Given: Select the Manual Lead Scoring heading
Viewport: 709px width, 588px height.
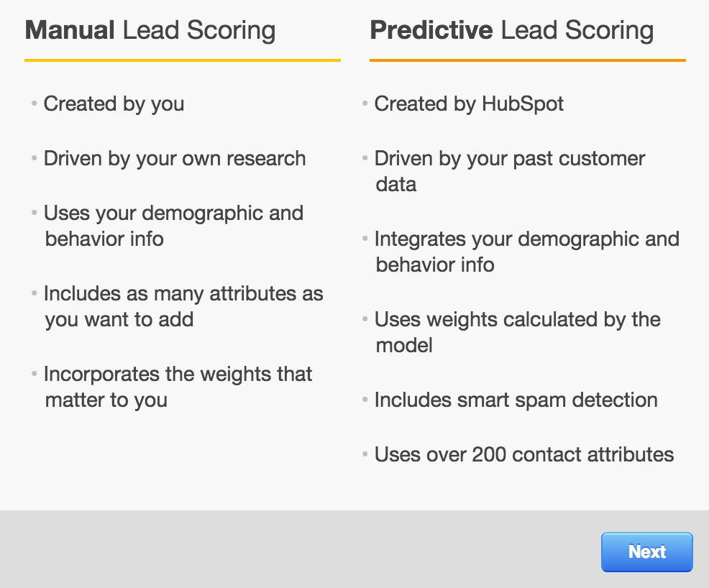Looking at the screenshot, I should pyautogui.click(x=150, y=30).
